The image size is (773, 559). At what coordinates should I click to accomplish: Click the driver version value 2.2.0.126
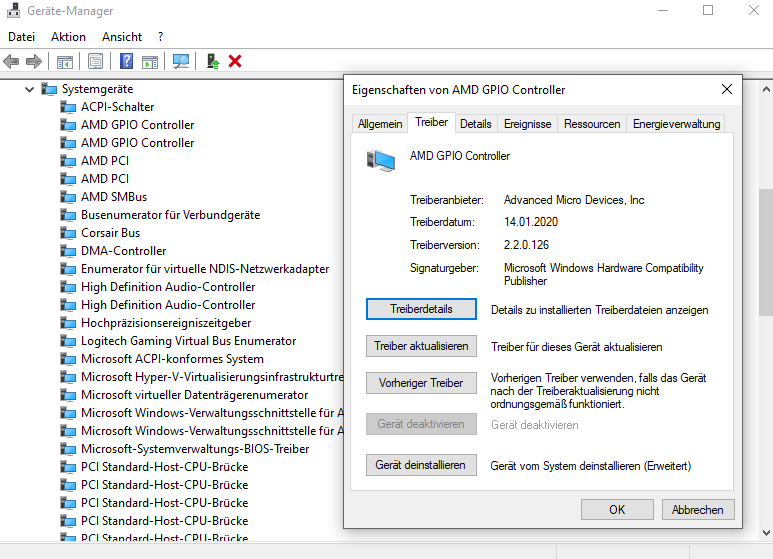pos(526,245)
